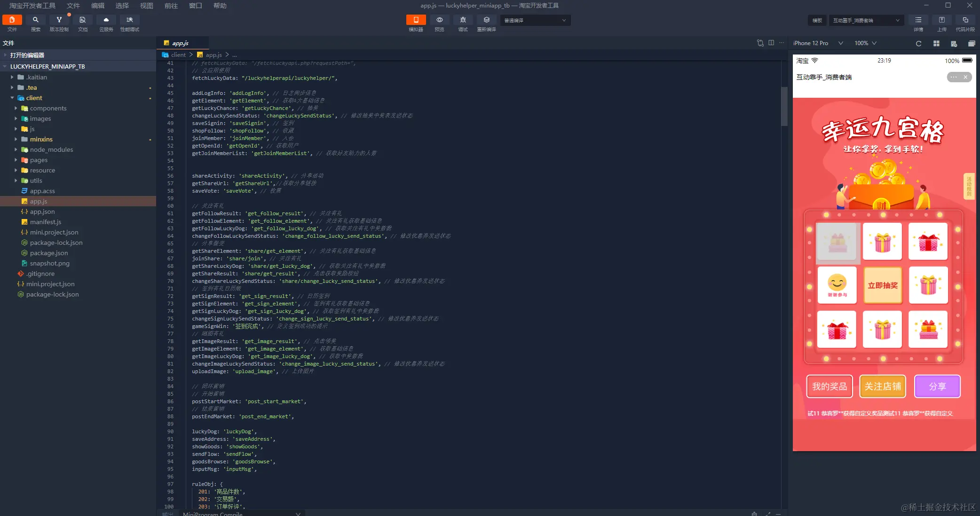Open manifest.js in the file tree
This screenshot has width=980, height=516.
45,222
